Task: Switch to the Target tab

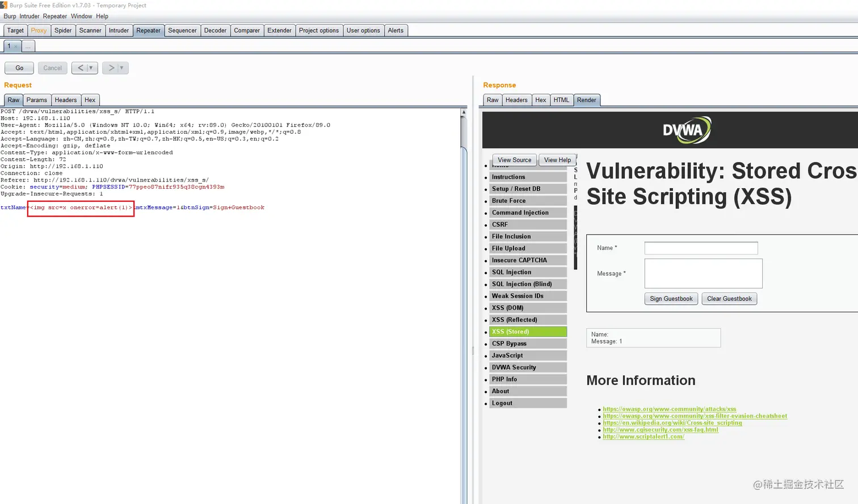Action: coord(15,31)
